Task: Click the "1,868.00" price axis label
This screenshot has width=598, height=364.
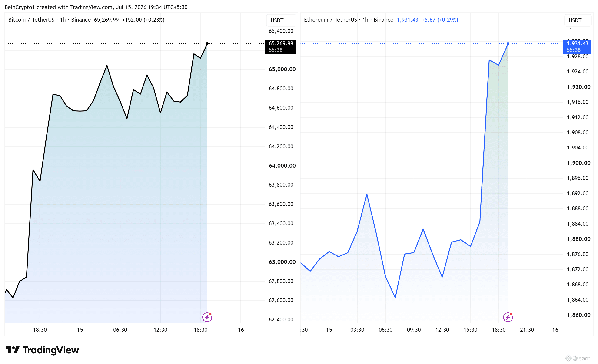Action: (578, 285)
